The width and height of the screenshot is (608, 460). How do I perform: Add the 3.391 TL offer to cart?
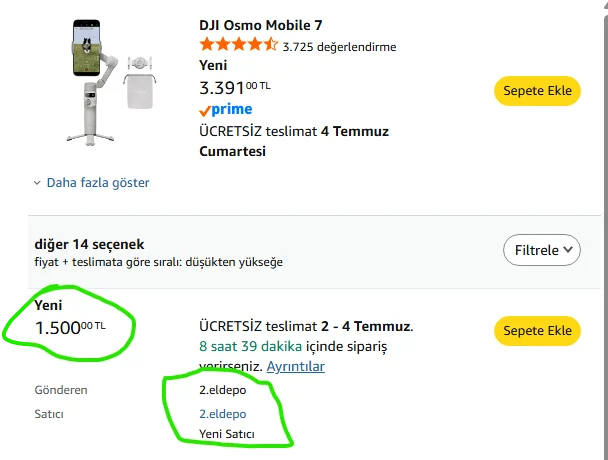(x=537, y=91)
